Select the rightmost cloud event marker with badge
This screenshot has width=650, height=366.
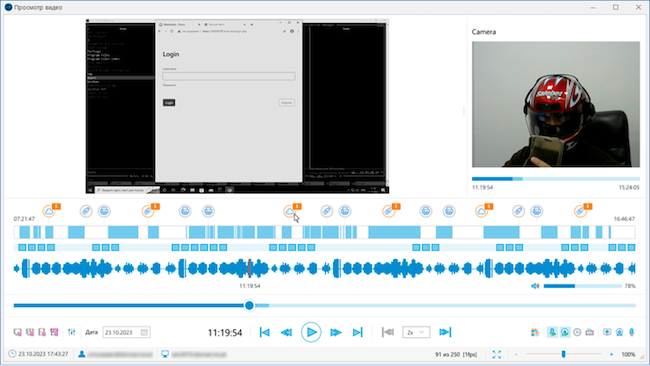(x=482, y=211)
